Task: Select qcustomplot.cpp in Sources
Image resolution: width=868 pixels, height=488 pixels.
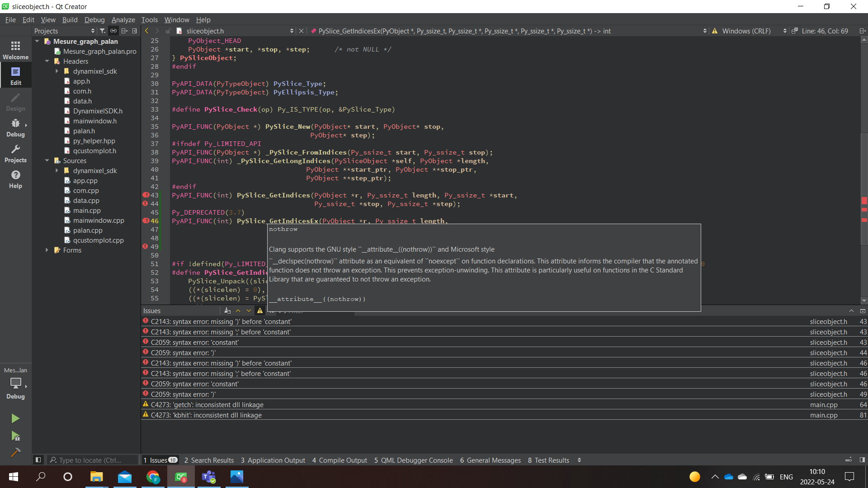Action: pyautogui.click(x=98, y=240)
